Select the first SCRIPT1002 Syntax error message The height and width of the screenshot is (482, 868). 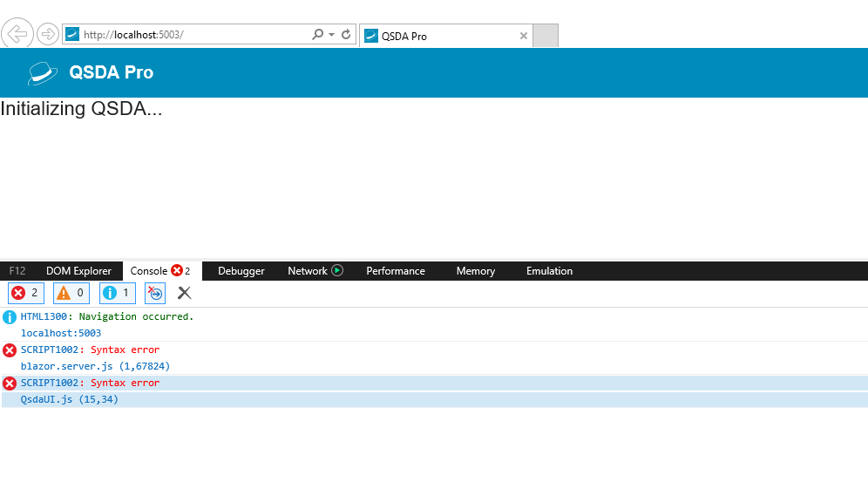[x=91, y=350]
